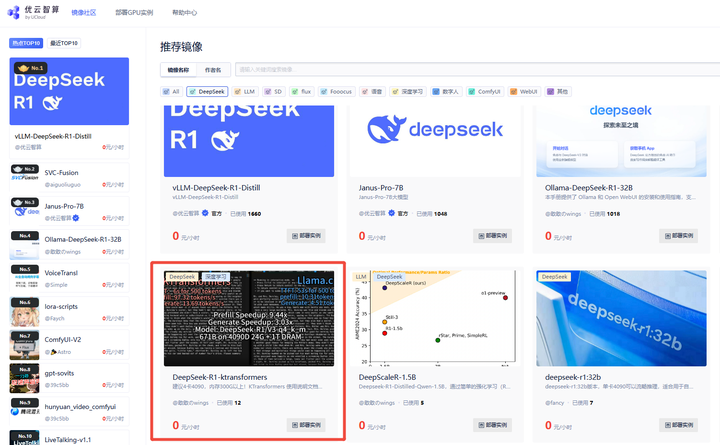This screenshot has height=445, width=720.
Task: Deploy instance for vLLM-DeepSeek-R1-Distill
Action: pyautogui.click(x=306, y=236)
